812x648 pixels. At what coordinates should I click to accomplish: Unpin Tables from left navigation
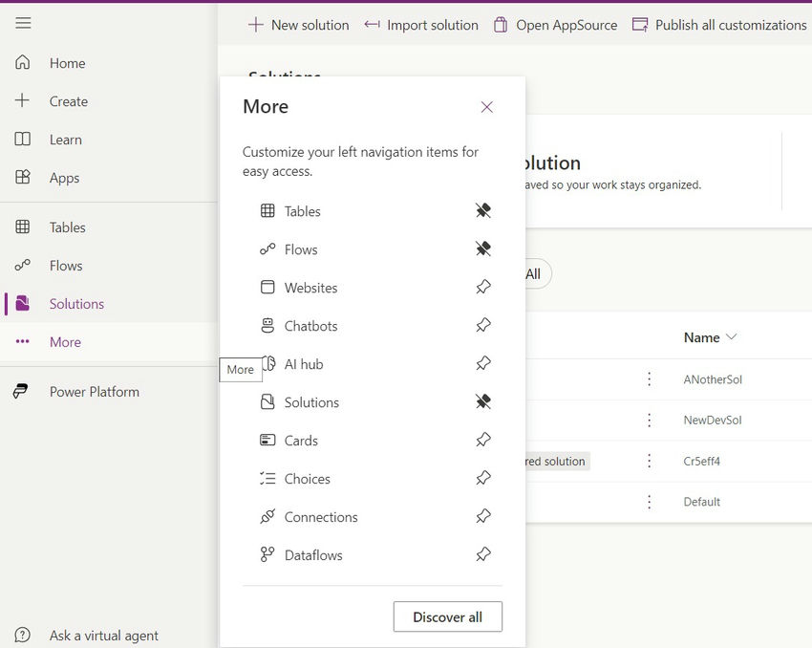(483, 211)
